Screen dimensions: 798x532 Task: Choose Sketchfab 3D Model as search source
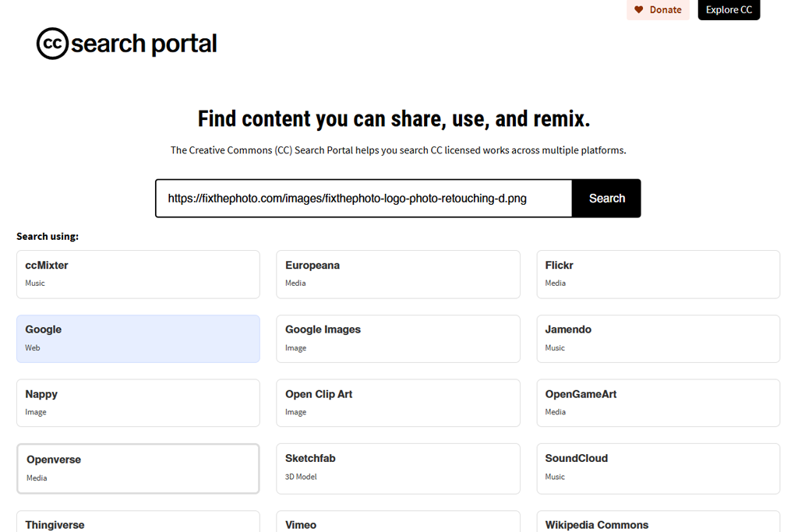click(398, 468)
